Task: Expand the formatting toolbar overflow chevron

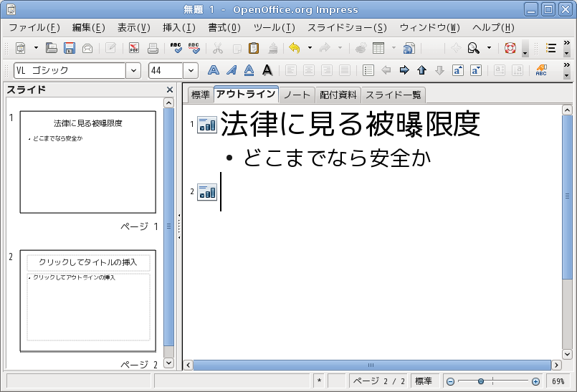Action: pyautogui.click(x=567, y=65)
